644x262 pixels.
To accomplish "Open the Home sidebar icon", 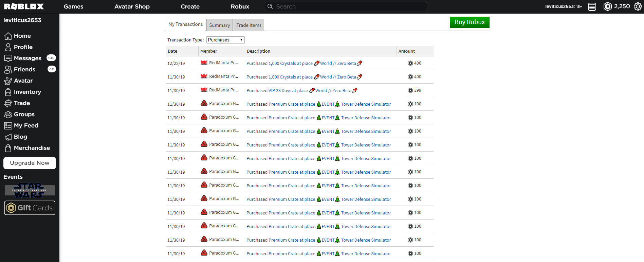I will point(8,36).
